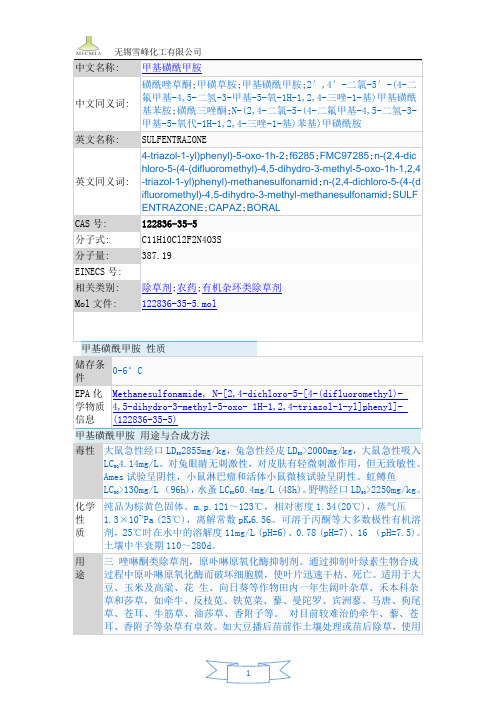
Task: Click the chemical properties paragraph starting 纯品为棕黄色固体
Action: (262, 526)
